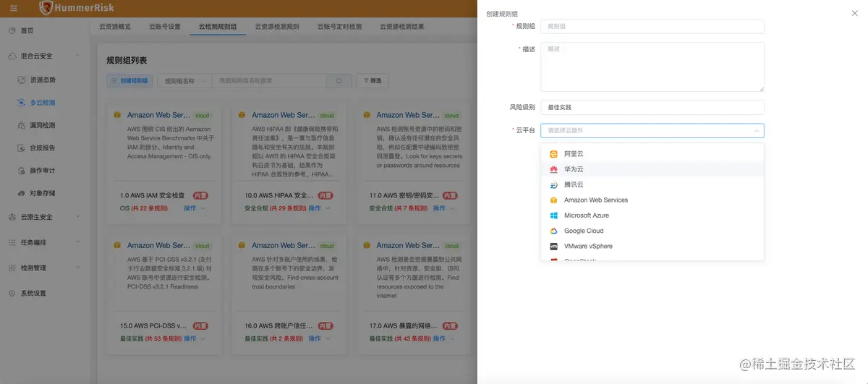
Task: Select 多云检测 in the sidebar
Action: 43,103
